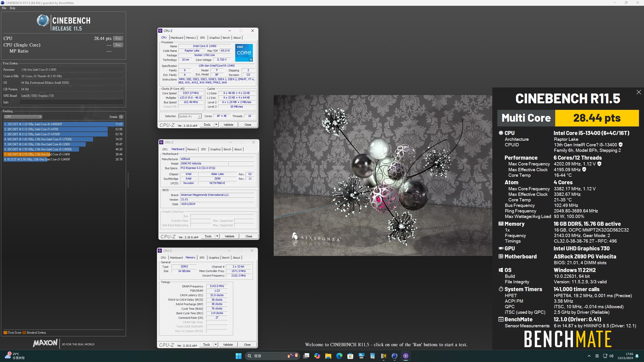Open the Windows Start menu

(x=238, y=356)
